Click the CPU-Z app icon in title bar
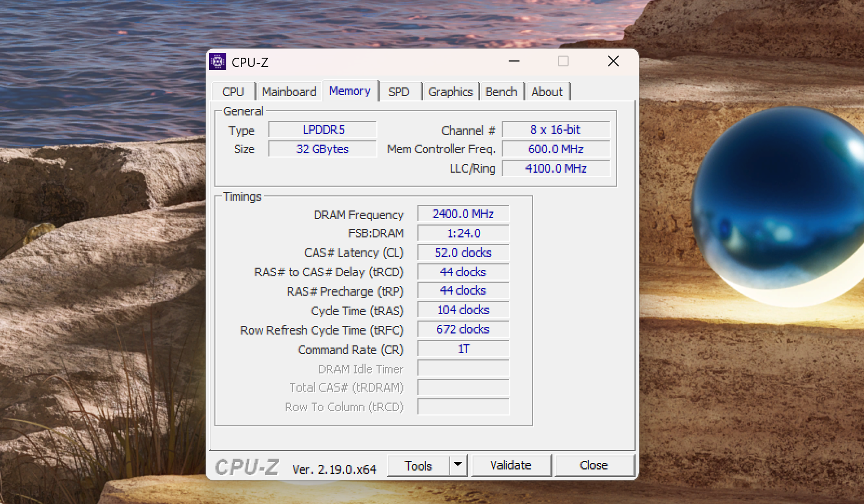This screenshot has height=504, width=864. (218, 62)
